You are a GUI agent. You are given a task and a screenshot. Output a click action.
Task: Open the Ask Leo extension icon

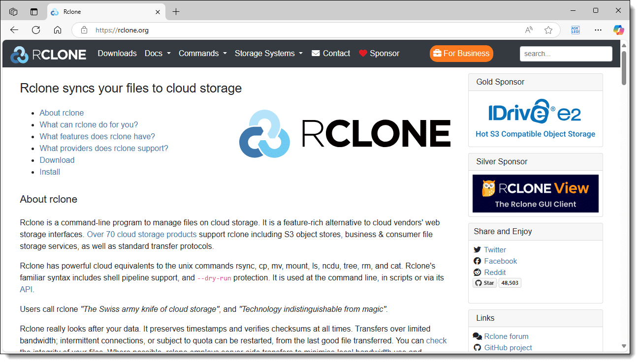click(575, 30)
